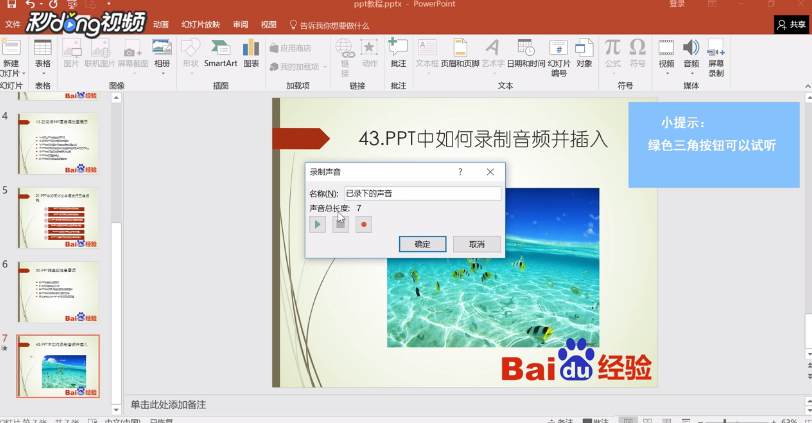Open help question mark in 录制声音 dialog

click(460, 172)
